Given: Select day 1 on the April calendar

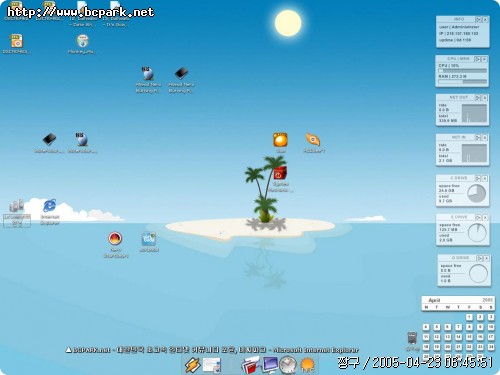Looking at the screenshot, I should point(469,317).
